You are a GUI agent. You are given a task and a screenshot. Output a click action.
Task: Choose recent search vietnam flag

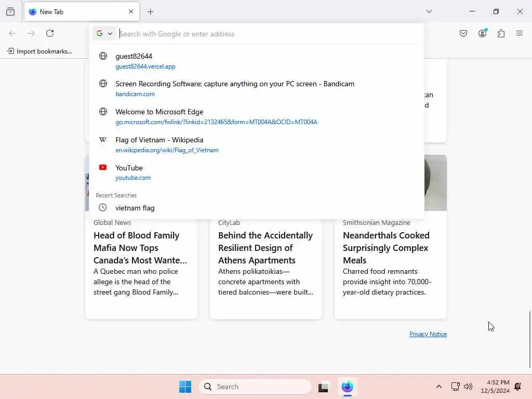257,208
